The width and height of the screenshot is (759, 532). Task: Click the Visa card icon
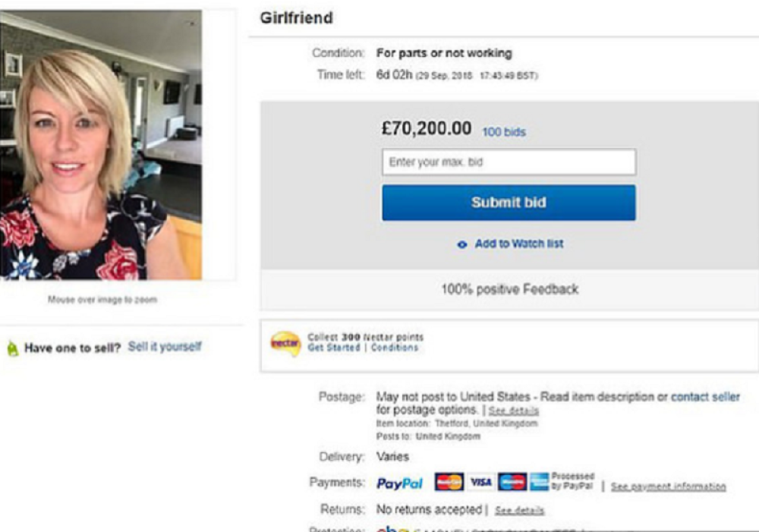coord(480,482)
